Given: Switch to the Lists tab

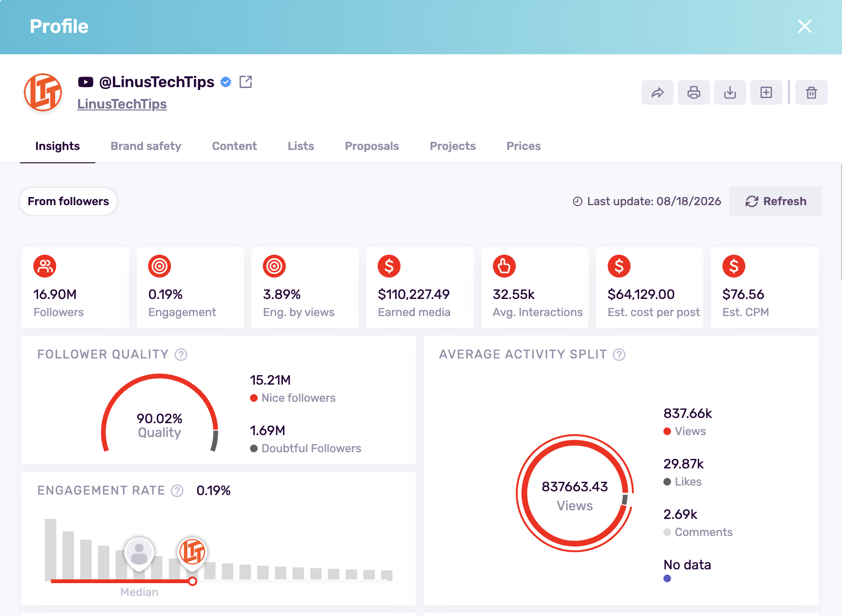Looking at the screenshot, I should [301, 146].
